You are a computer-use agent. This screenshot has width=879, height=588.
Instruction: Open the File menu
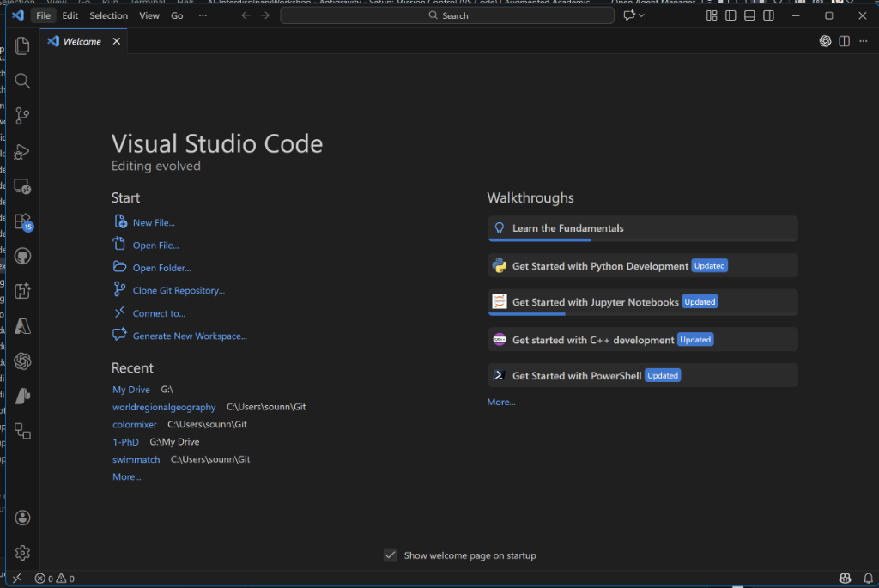pos(43,15)
